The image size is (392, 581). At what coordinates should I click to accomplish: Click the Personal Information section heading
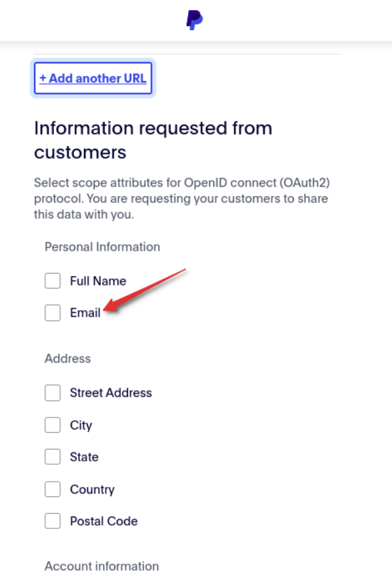click(103, 247)
